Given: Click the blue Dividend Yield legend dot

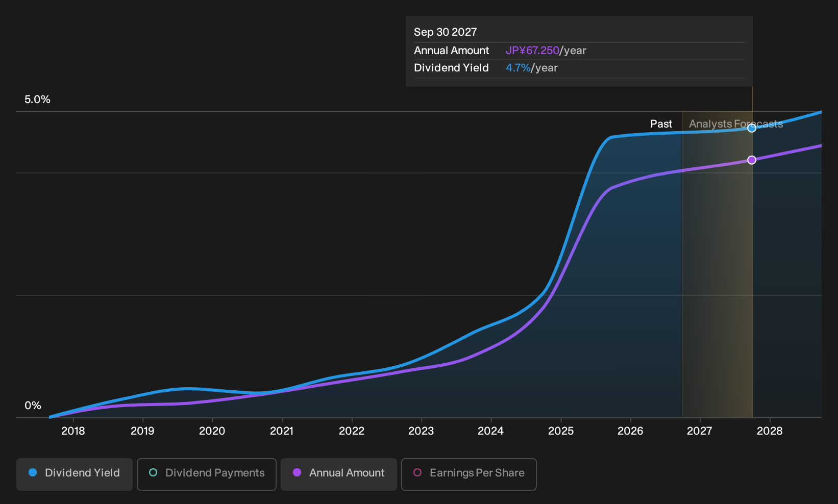Looking at the screenshot, I should tap(33, 472).
